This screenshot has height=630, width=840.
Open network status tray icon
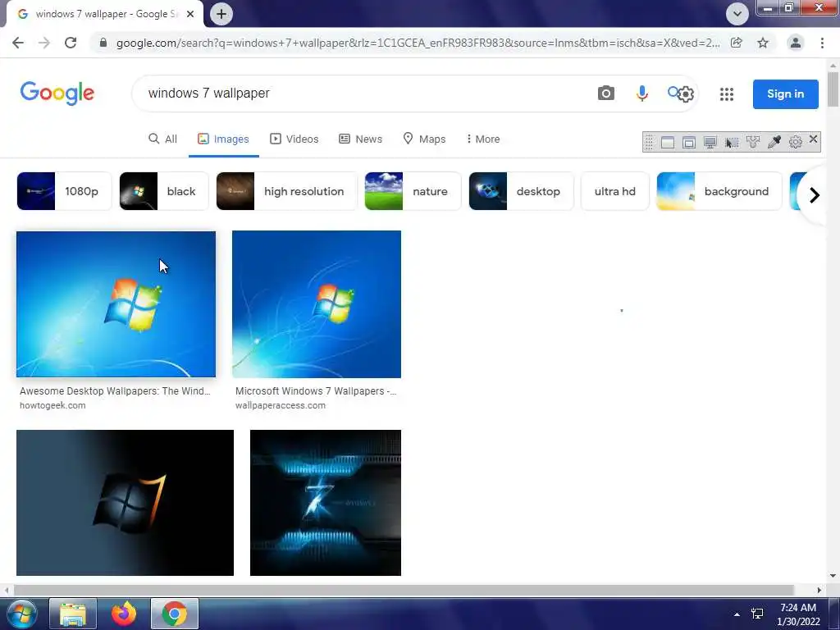757,614
